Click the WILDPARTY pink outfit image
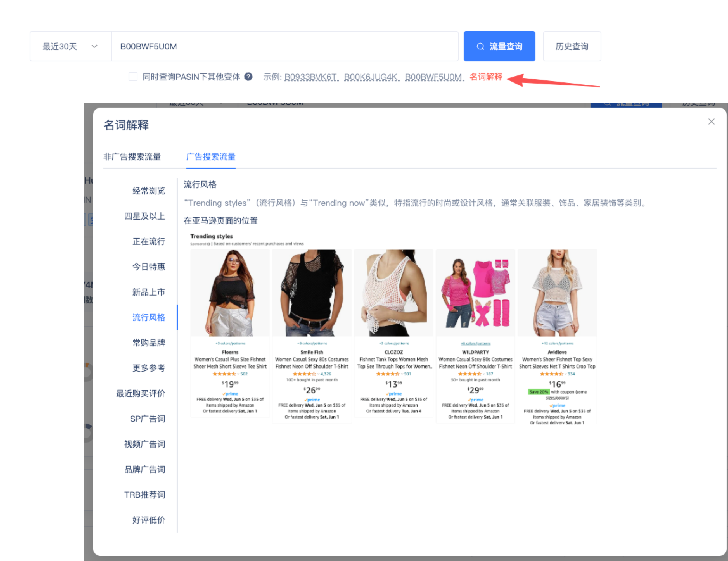 pos(475,293)
